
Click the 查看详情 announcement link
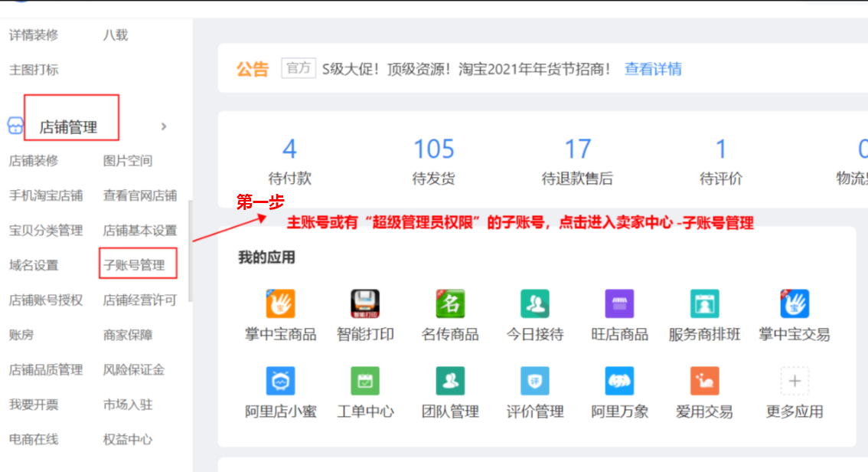653,69
